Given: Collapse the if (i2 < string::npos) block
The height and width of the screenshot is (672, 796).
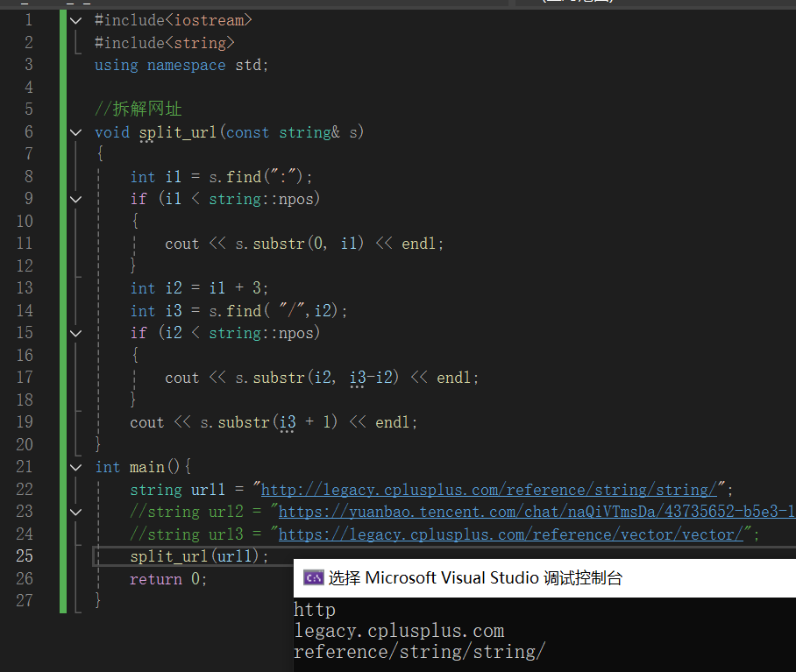Looking at the screenshot, I should pos(75,333).
